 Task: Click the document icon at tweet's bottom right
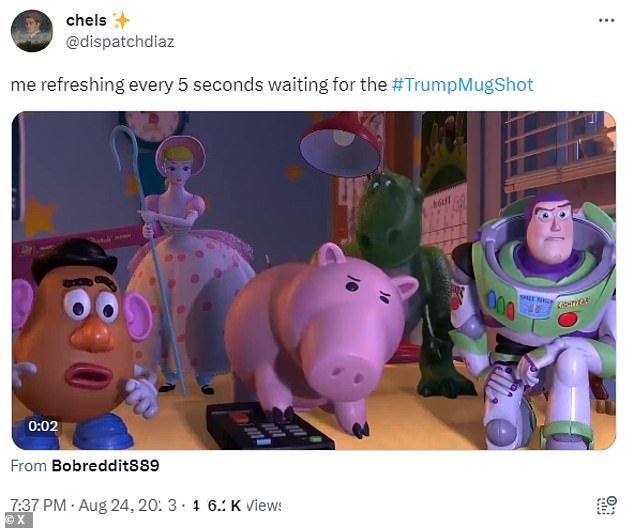pos(607,506)
